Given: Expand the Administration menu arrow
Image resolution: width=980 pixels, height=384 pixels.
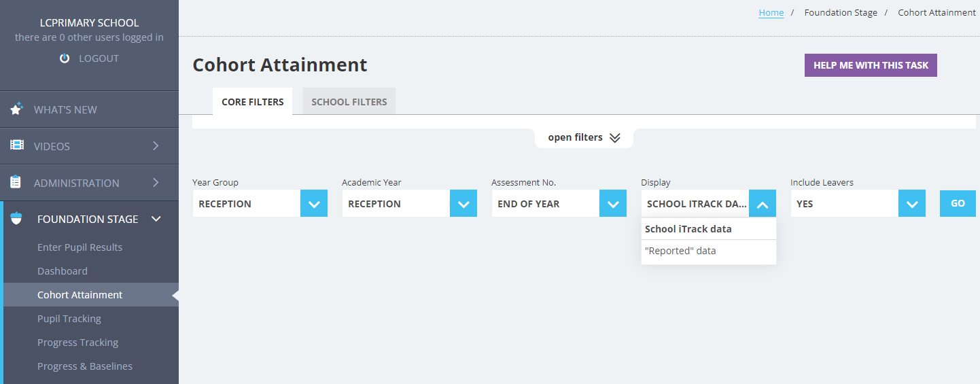Looking at the screenshot, I should click(156, 182).
